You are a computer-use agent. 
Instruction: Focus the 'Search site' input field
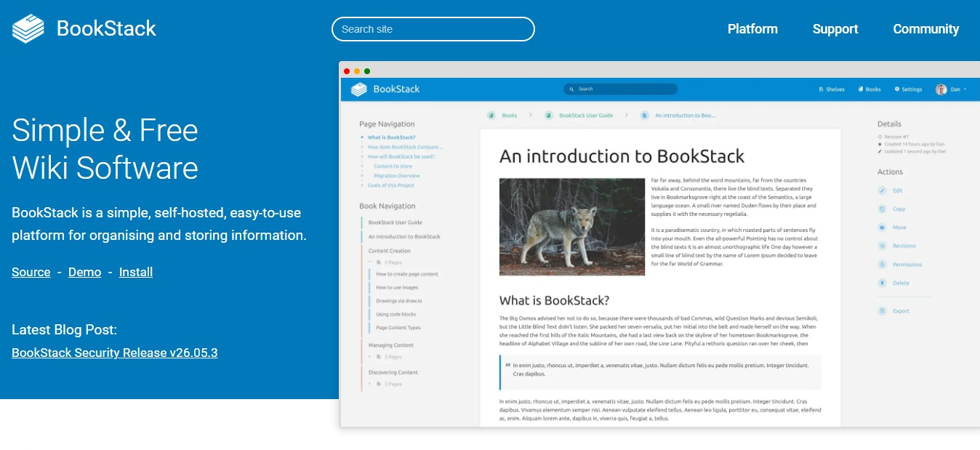click(433, 29)
